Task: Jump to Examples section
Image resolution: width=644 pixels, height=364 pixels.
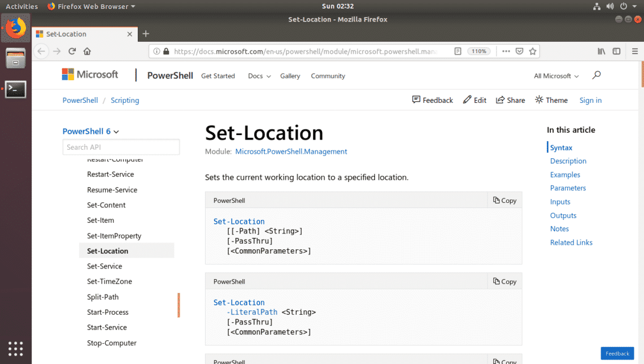Action: tap(565, 175)
